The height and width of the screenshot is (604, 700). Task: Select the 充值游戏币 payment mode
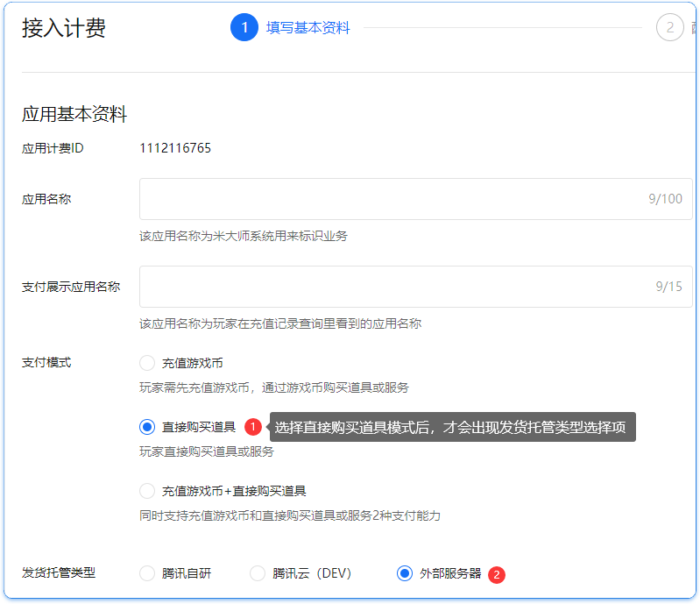click(147, 363)
